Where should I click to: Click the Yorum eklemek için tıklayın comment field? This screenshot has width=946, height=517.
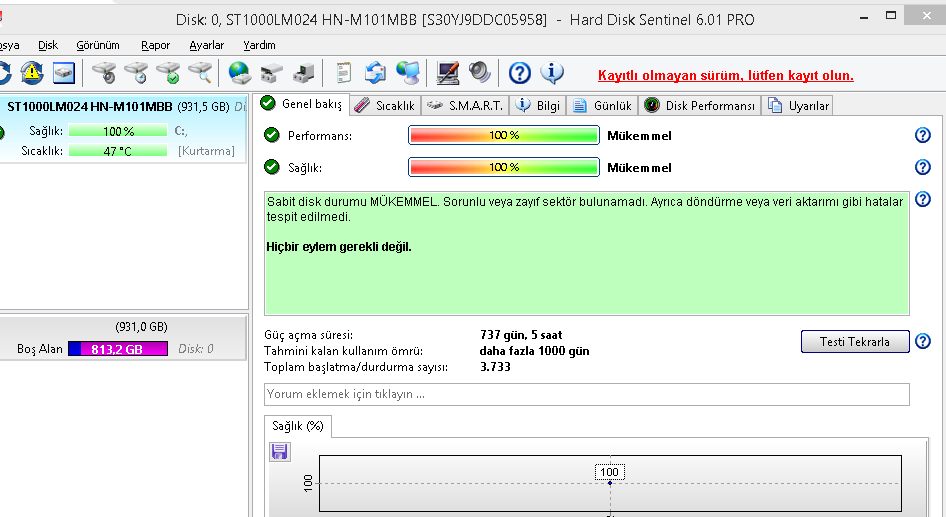pyautogui.click(x=586, y=394)
